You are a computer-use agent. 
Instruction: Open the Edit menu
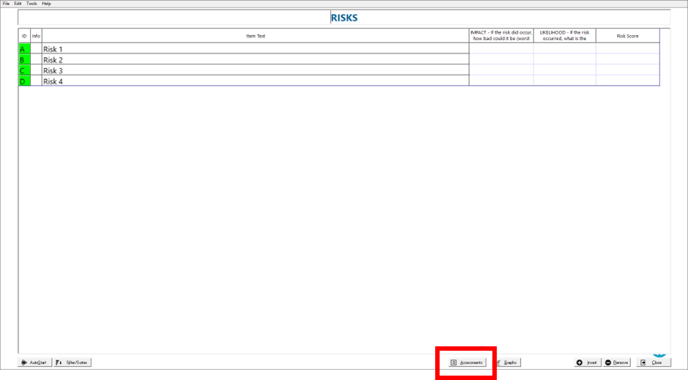[18, 4]
